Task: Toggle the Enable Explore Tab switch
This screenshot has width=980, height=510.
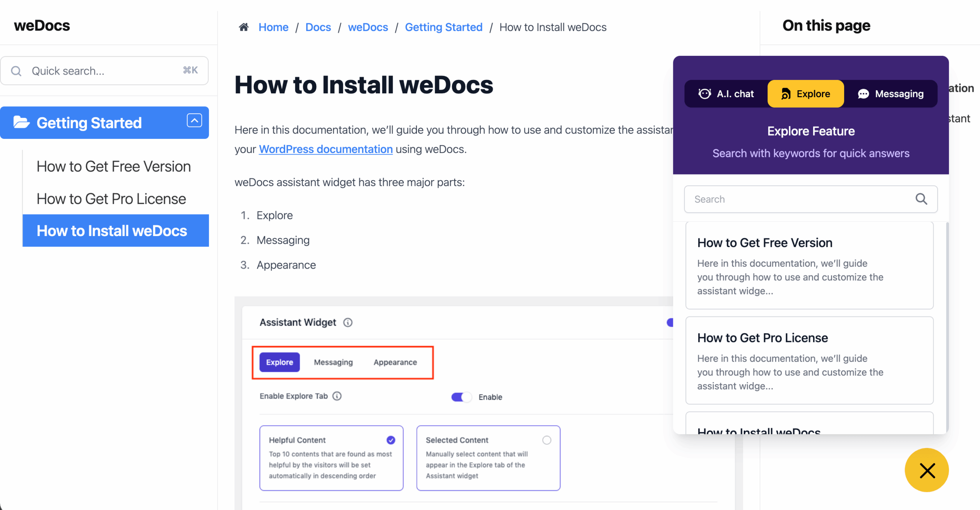Action: pyautogui.click(x=461, y=397)
